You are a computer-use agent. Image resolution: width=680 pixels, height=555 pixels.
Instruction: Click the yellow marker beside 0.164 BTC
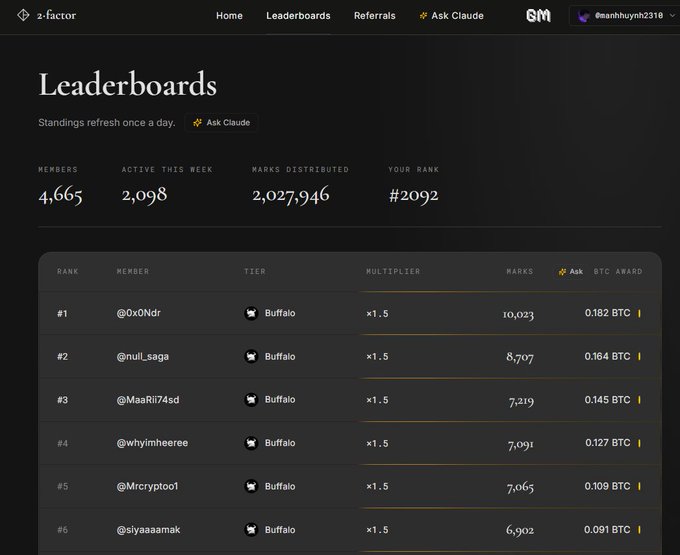tap(639, 356)
